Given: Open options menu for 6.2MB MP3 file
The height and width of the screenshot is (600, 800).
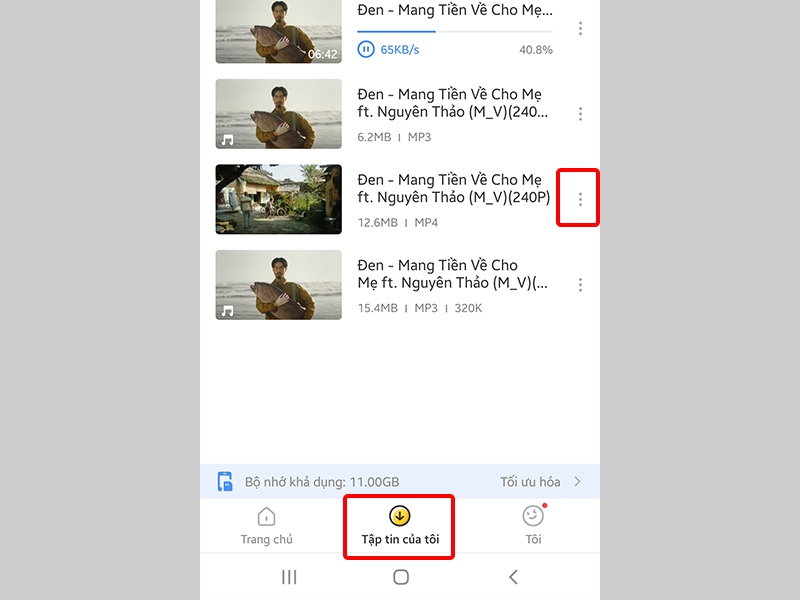Looking at the screenshot, I should (x=580, y=114).
